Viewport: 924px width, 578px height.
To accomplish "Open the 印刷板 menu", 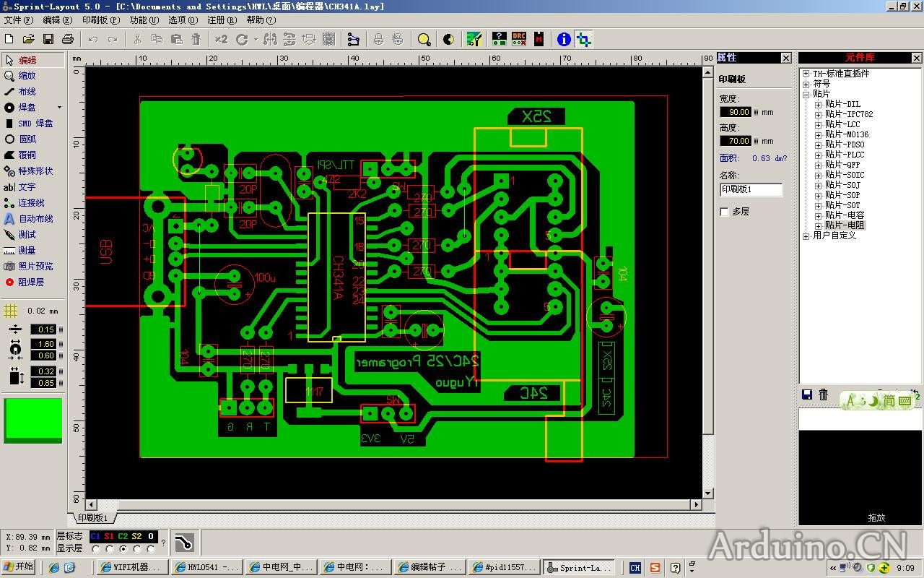I will [x=100, y=20].
